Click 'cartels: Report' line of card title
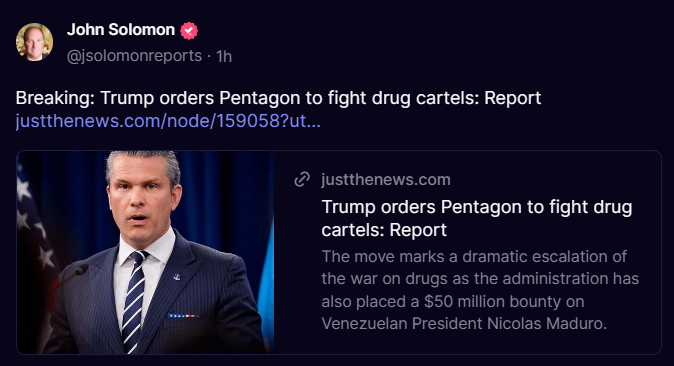This screenshot has height=366, width=674. click(x=384, y=230)
